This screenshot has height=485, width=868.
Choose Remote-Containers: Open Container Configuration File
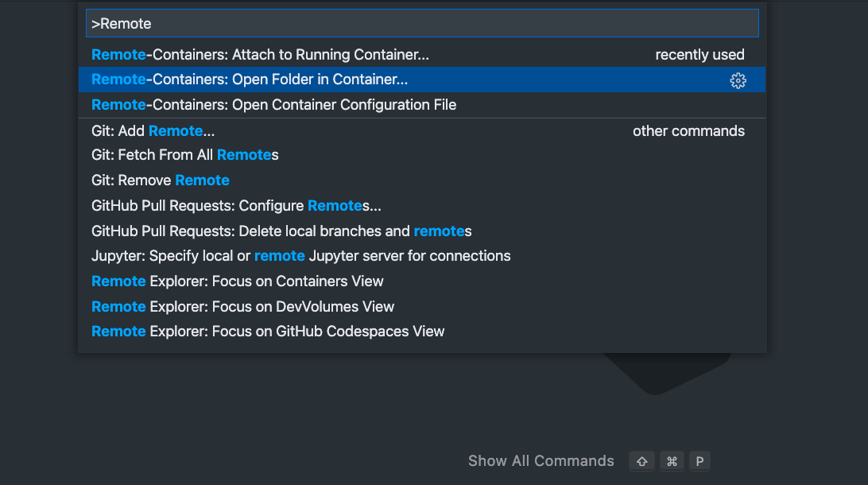[x=422, y=105]
